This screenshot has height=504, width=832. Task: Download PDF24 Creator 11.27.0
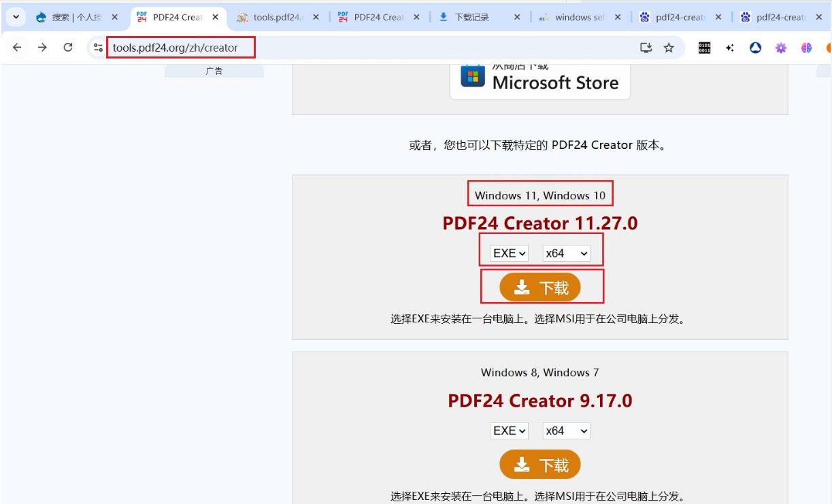coord(540,288)
